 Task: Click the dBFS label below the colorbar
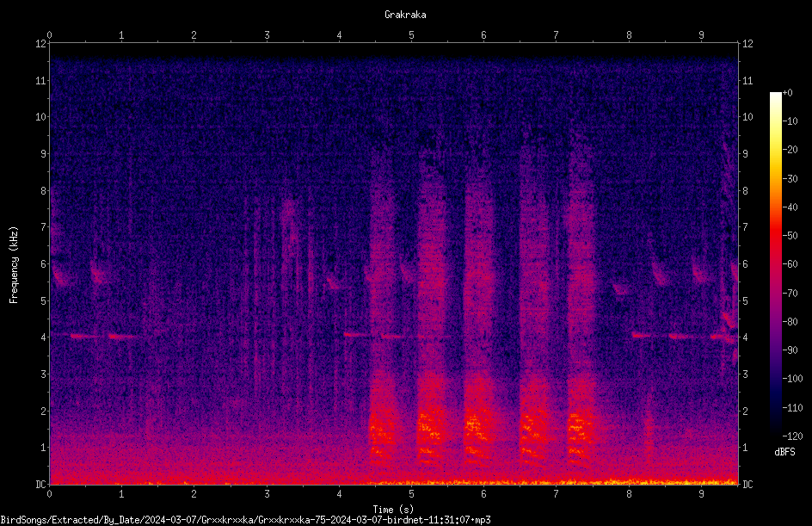(785, 452)
